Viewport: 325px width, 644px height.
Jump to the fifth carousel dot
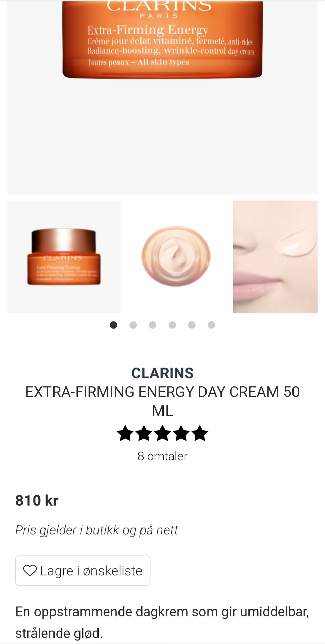pyautogui.click(x=192, y=325)
